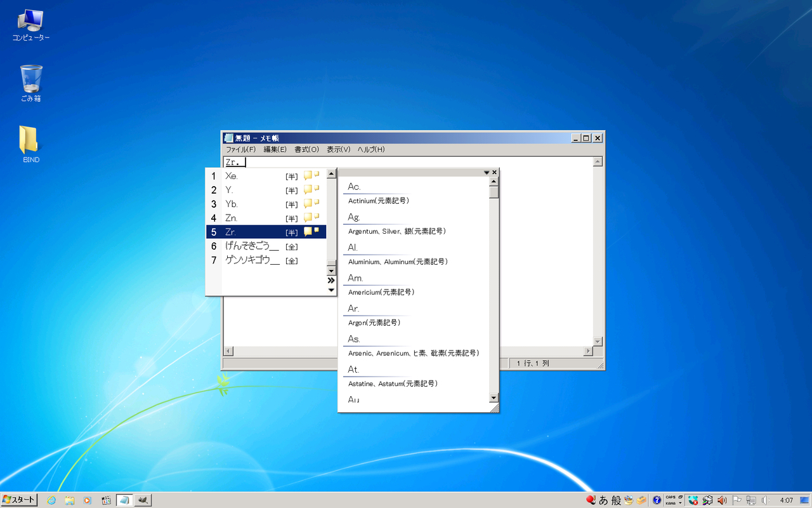This screenshot has height=508, width=812.
Task: Open the IME pencil cup tools icon
Action: click(x=629, y=500)
